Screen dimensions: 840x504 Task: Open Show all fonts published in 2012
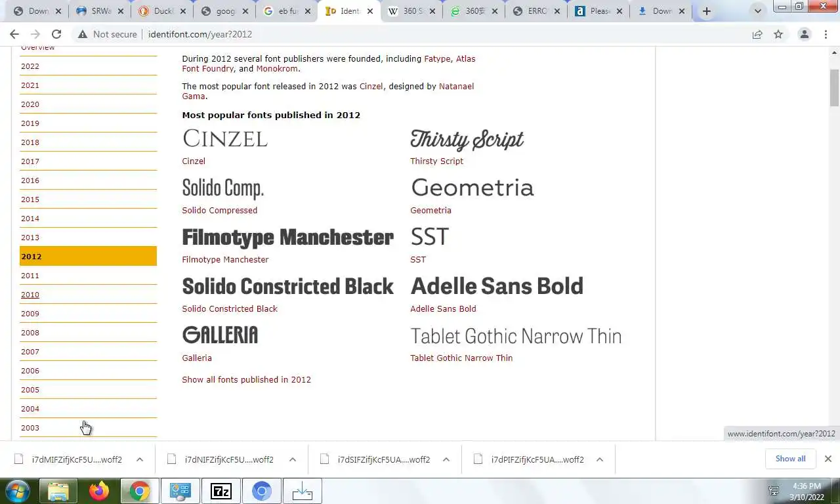pyautogui.click(x=246, y=379)
